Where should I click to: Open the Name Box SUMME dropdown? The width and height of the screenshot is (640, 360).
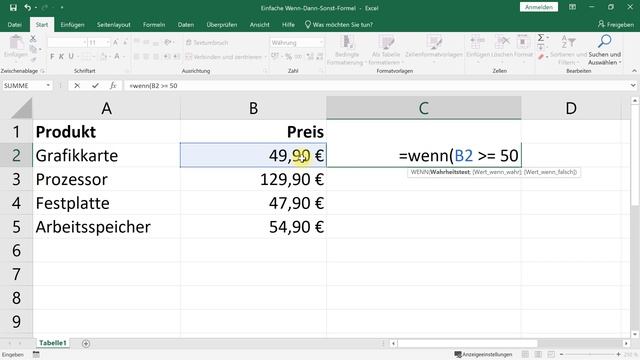tap(48, 85)
